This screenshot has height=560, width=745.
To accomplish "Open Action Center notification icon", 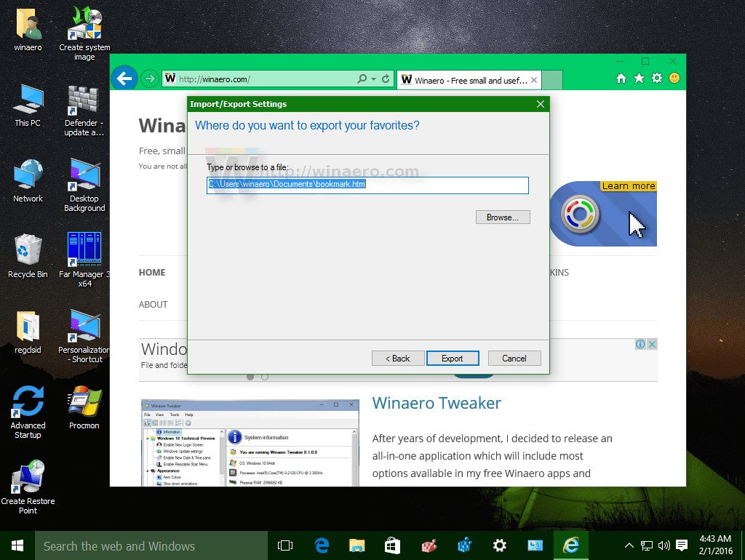I will click(682, 545).
